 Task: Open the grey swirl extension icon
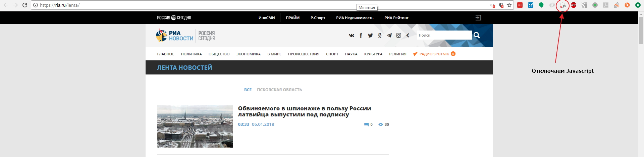click(552, 5)
